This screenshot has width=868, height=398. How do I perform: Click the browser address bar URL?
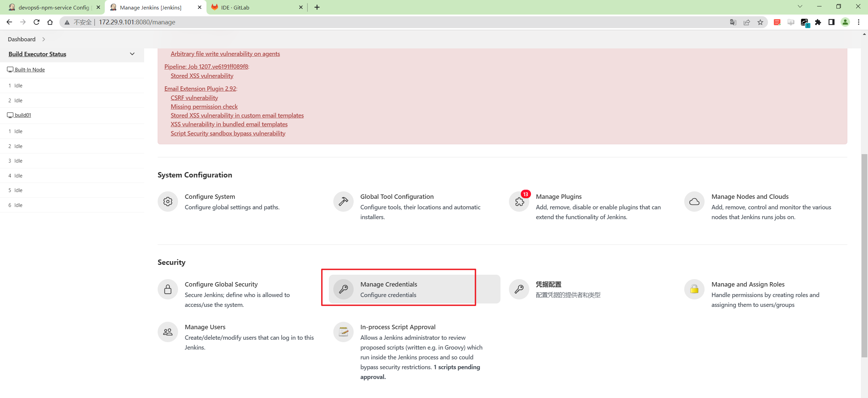tap(137, 22)
